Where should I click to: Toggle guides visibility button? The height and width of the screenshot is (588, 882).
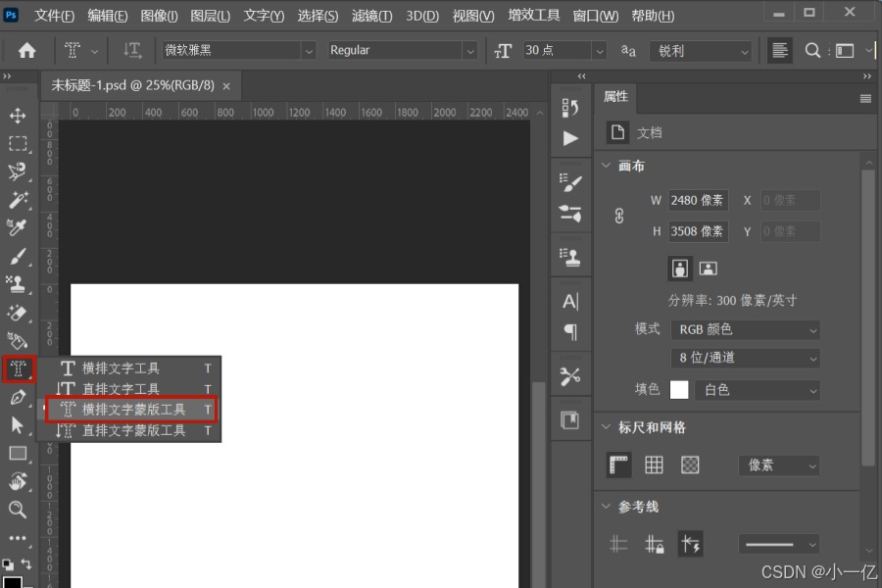617,544
